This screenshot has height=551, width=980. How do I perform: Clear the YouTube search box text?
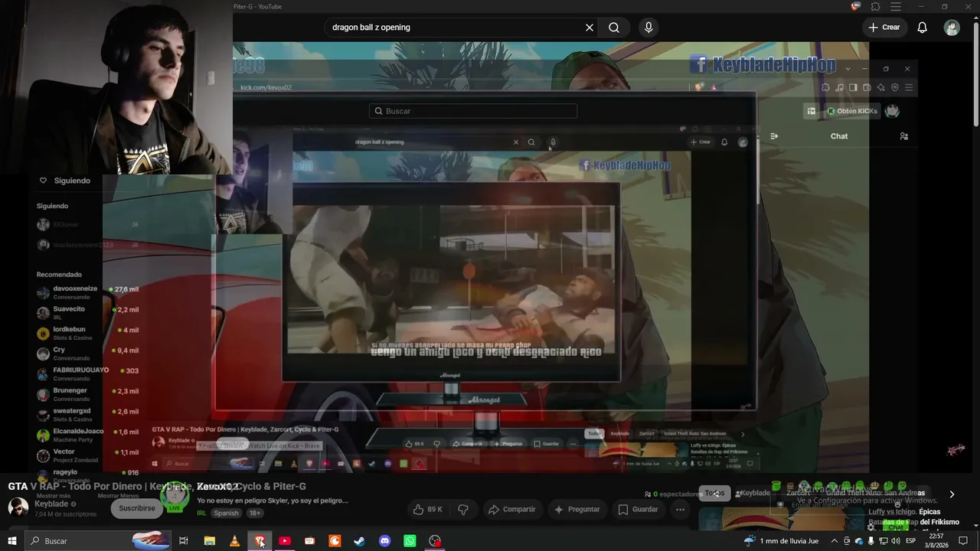(x=590, y=28)
